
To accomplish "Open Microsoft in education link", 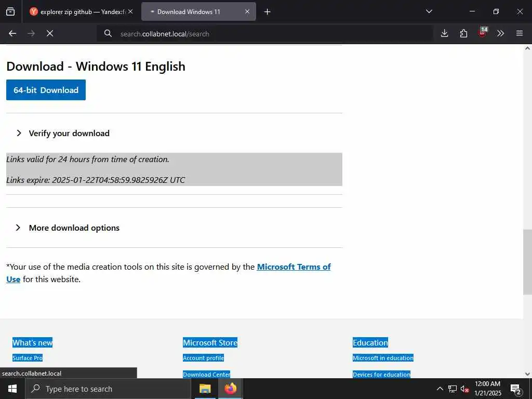I will pos(383,358).
